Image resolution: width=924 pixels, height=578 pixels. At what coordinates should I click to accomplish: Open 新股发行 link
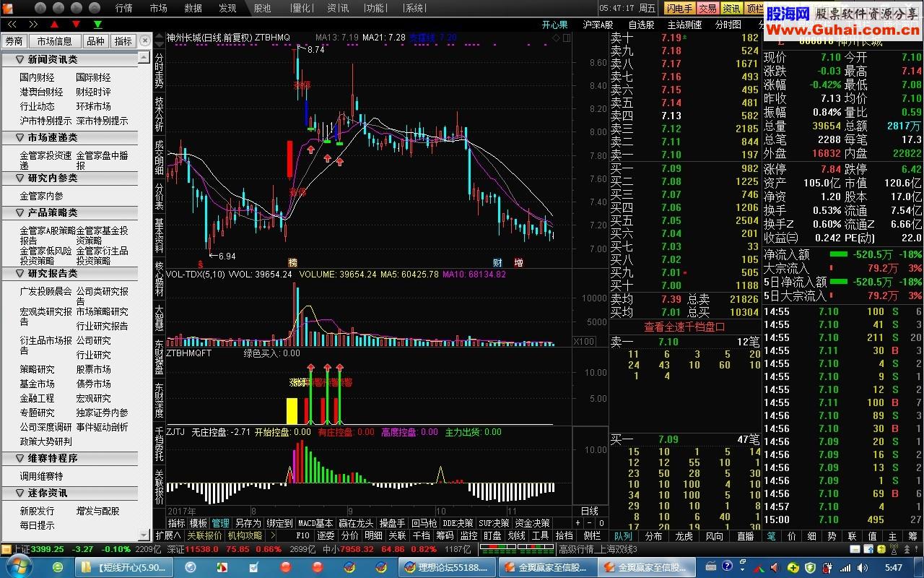[x=37, y=511]
